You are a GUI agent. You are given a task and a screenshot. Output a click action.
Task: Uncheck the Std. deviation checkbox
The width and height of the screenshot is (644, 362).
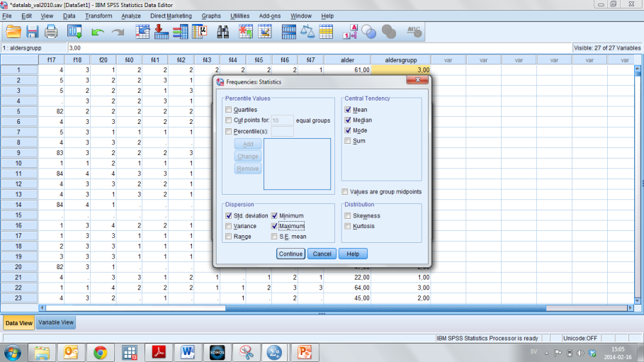point(228,216)
